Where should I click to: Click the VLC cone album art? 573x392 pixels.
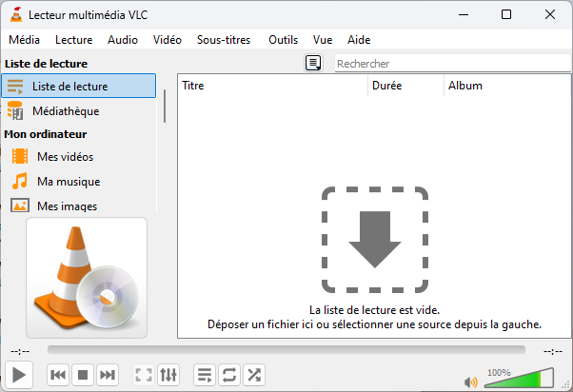coord(87,278)
